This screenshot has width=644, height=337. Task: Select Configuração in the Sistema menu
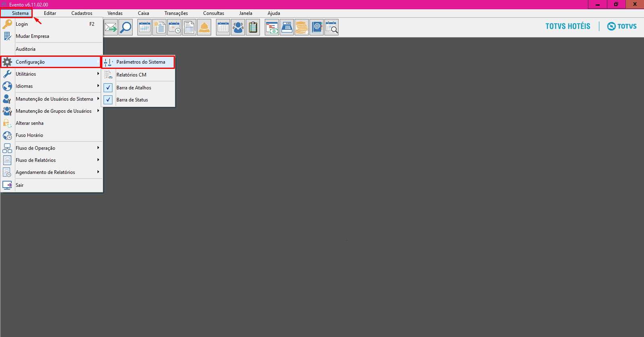(51, 62)
